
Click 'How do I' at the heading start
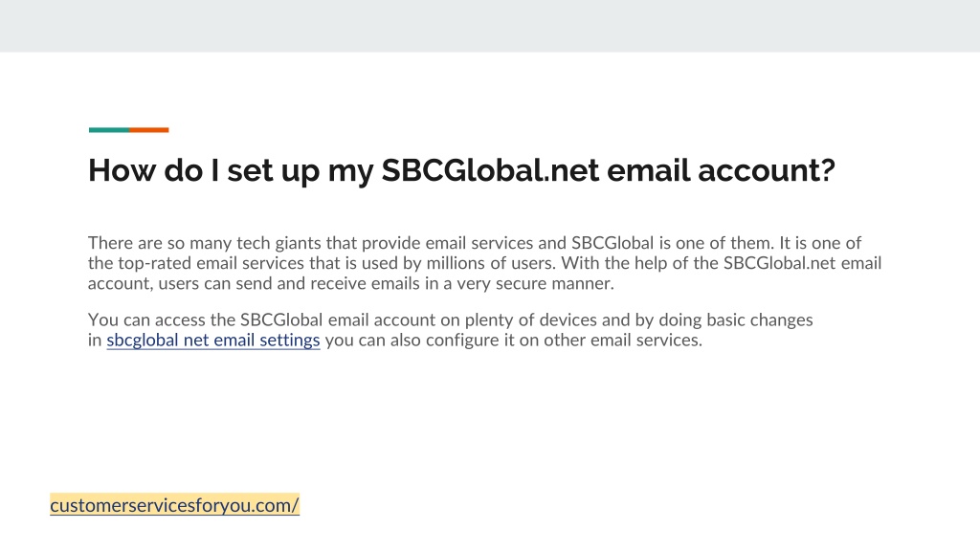coord(154,170)
